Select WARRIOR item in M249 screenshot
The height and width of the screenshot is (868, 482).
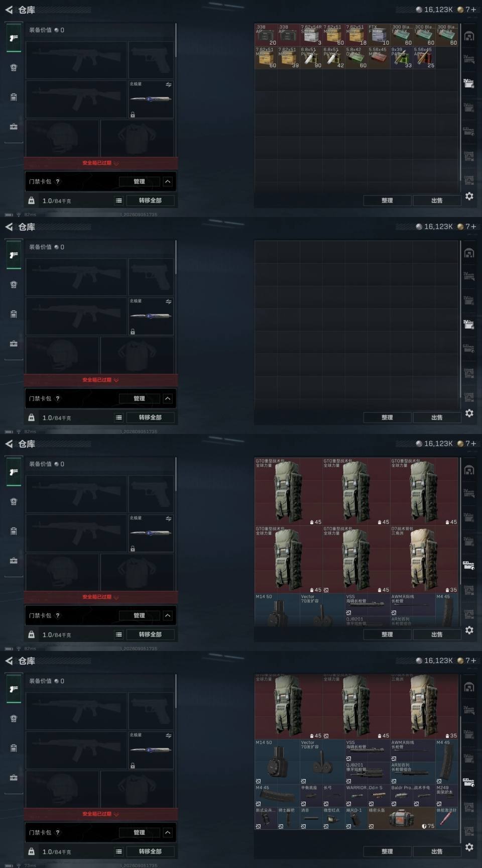tap(356, 795)
